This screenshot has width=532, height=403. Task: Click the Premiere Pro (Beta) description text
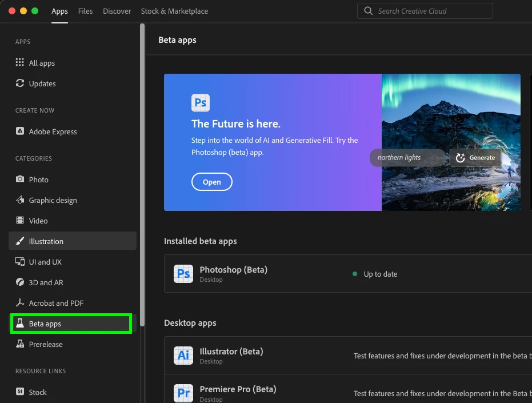tap(442, 393)
